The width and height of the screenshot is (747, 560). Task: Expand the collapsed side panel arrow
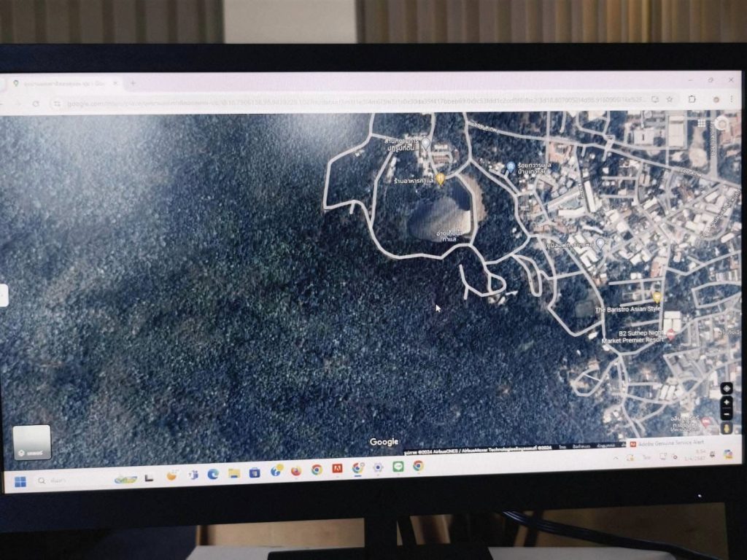point(4,295)
